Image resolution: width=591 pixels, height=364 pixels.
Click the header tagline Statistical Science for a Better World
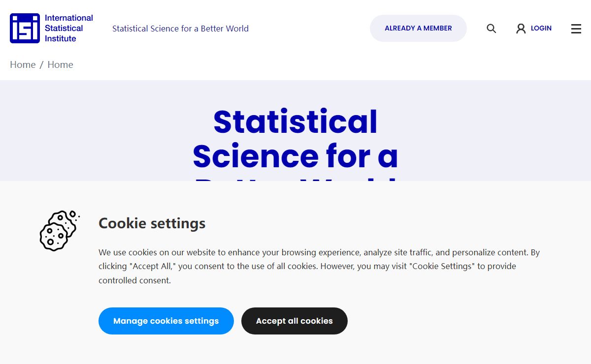click(180, 29)
